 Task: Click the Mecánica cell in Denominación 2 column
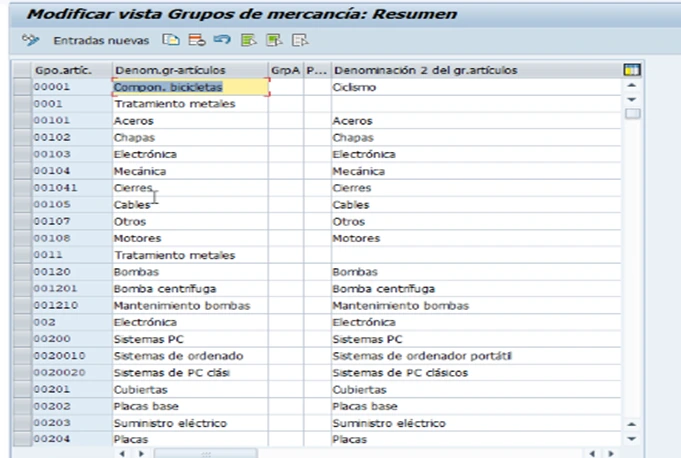click(476, 171)
